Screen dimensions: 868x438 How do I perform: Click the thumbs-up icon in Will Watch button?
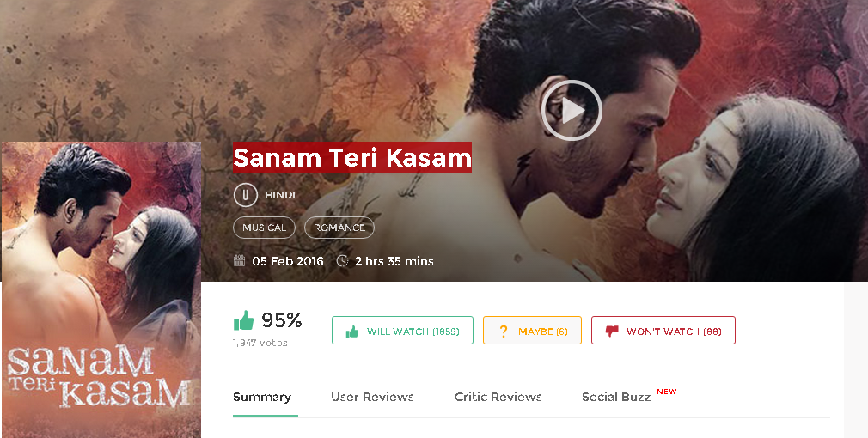click(352, 332)
